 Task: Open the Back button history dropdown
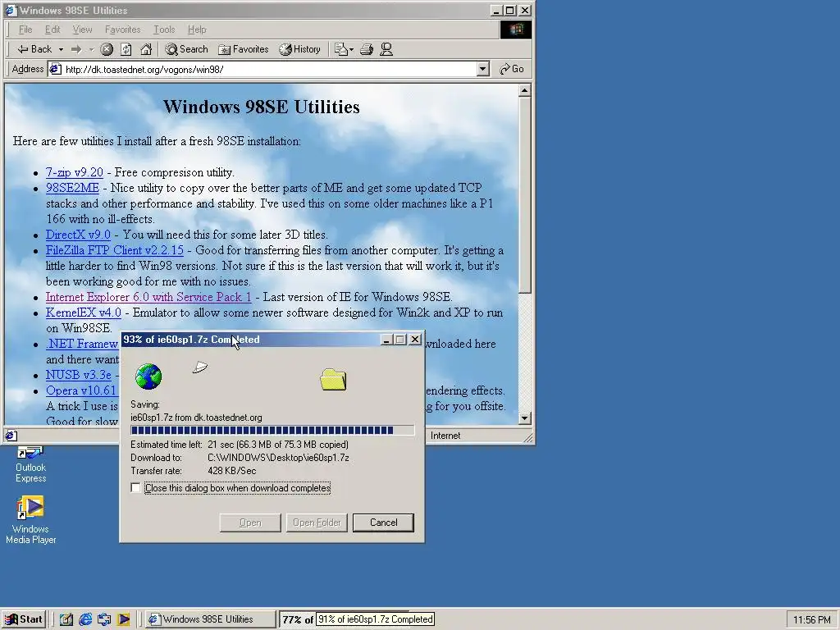click(61, 49)
